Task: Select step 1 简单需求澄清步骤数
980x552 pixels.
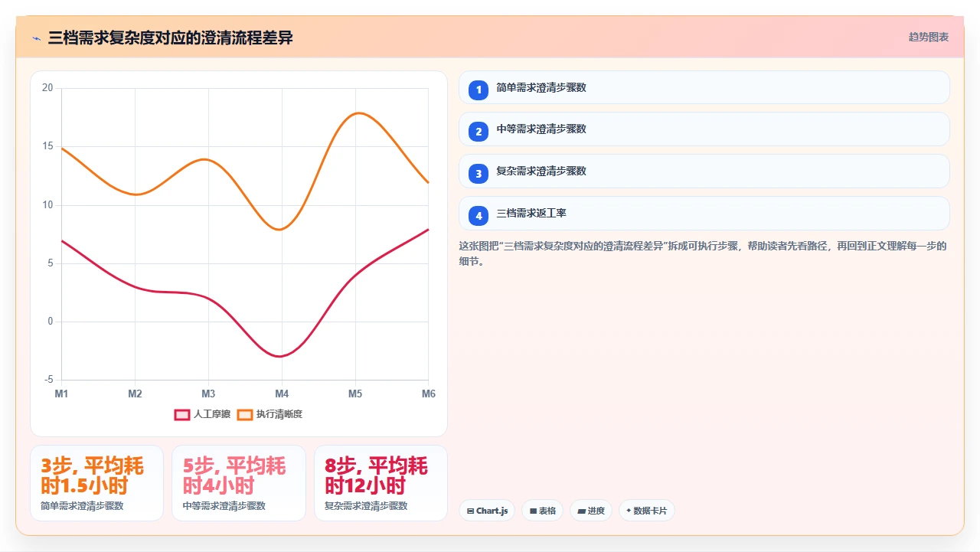Action: [704, 88]
